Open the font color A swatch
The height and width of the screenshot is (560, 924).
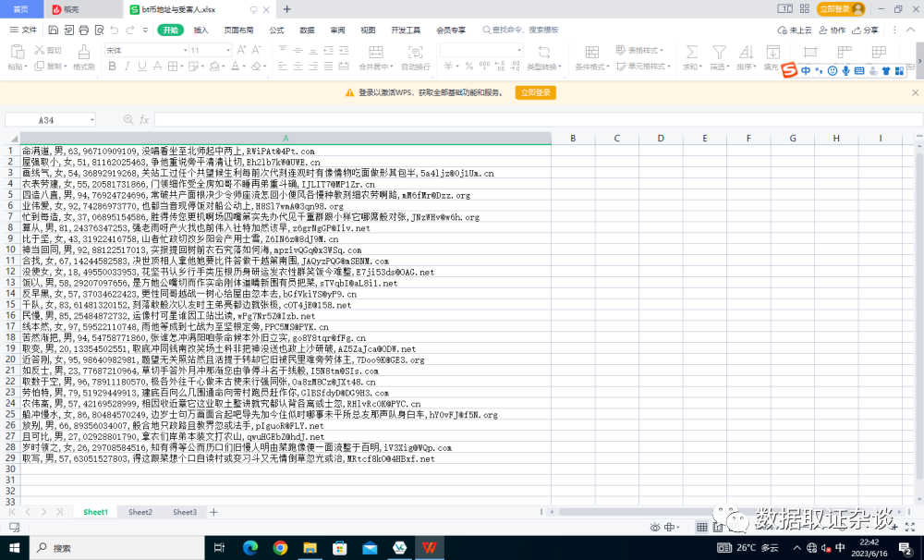(235, 66)
